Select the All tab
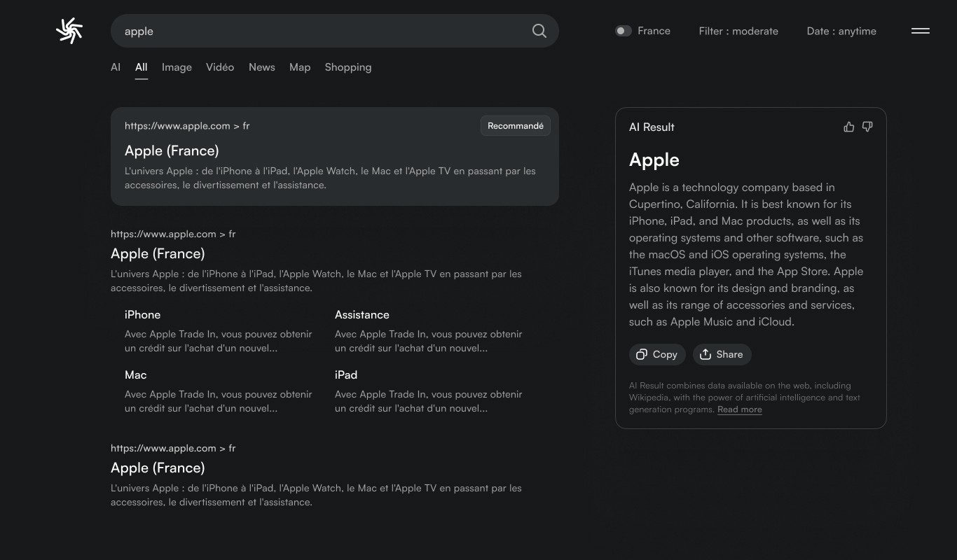The height and width of the screenshot is (560, 957). click(141, 67)
